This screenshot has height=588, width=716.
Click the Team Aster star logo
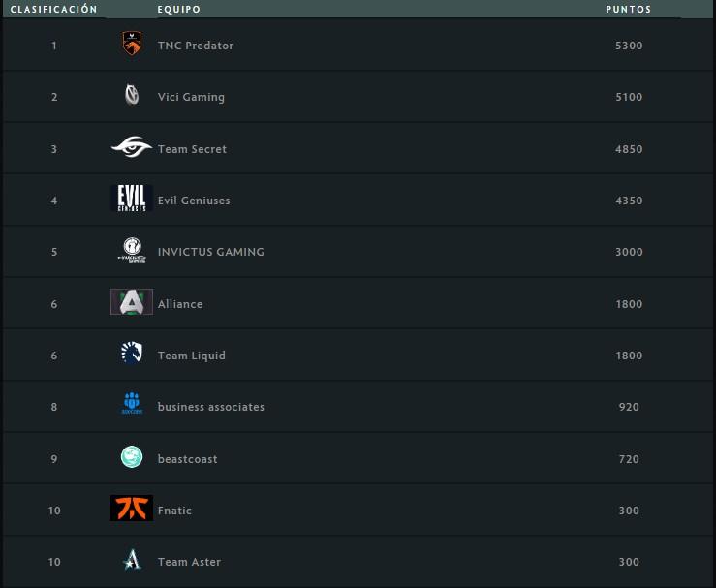click(132, 560)
